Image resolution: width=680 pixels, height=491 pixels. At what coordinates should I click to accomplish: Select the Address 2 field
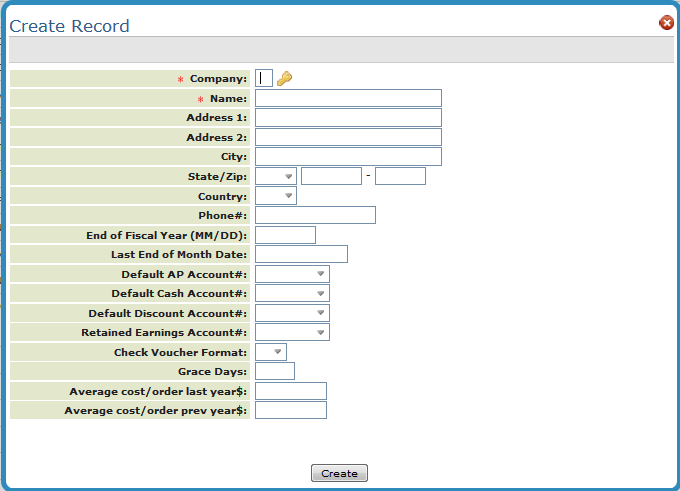click(x=348, y=137)
